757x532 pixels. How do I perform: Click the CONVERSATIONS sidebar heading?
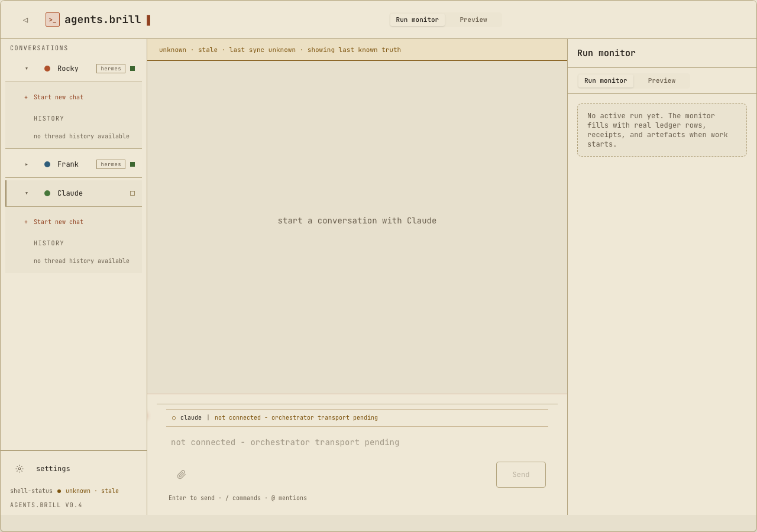(39, 48)
